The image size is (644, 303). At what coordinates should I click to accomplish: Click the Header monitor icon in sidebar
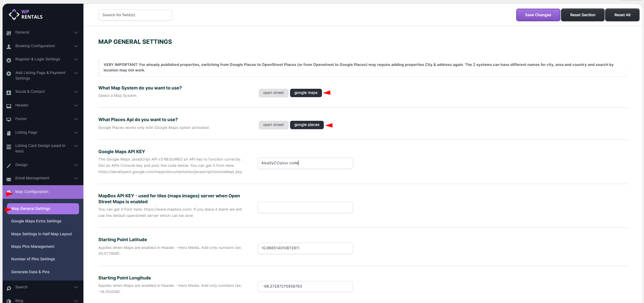(x=9, y=106)
